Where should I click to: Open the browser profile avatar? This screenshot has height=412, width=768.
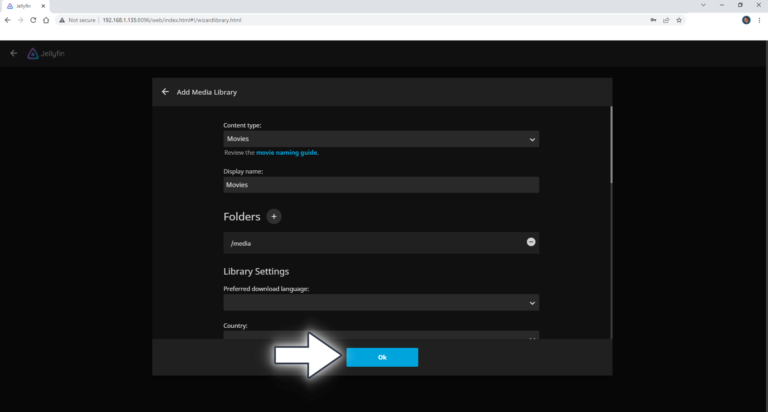click(746, 20)
